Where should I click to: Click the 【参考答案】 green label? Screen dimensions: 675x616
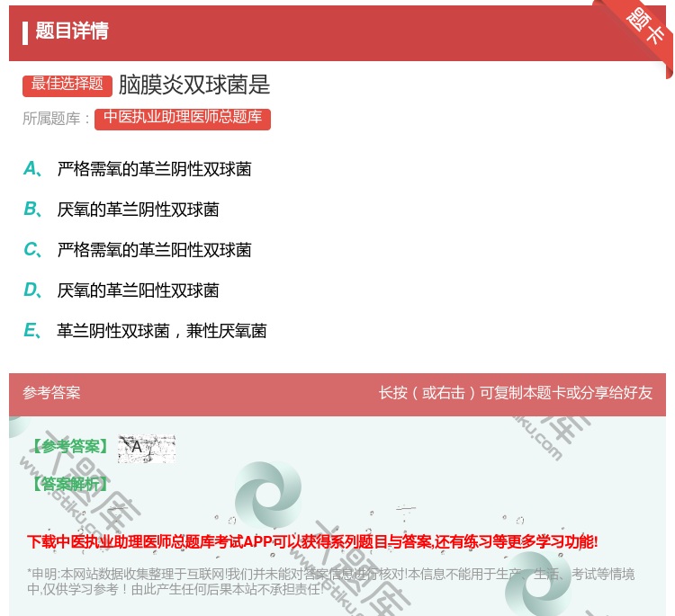tap(71, 447)
